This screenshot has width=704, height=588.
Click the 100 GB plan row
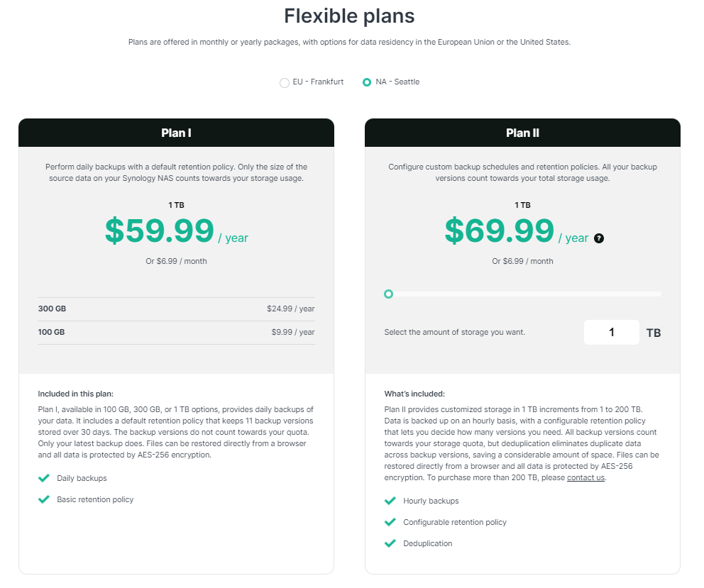coord(177,332)
